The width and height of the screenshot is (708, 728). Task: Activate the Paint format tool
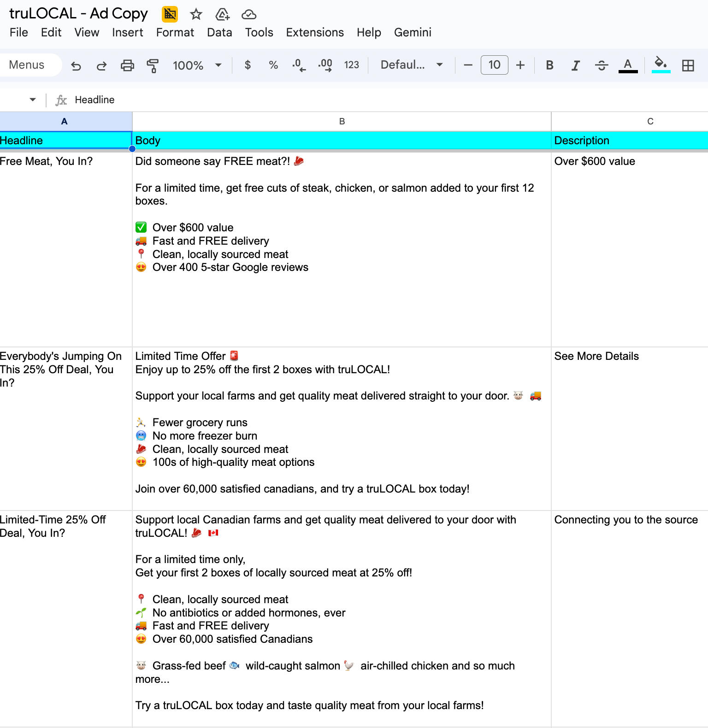point(153,65)
